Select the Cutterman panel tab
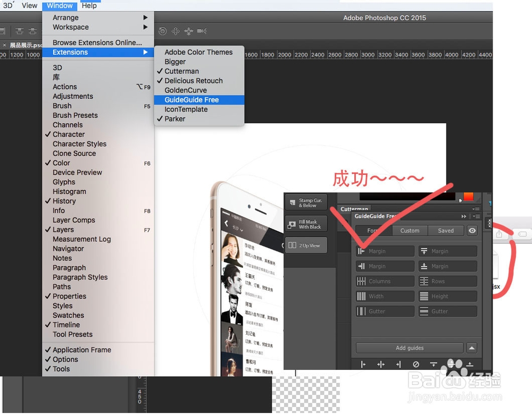The height and width of the screenshot is (415, 532). [354, 209]
